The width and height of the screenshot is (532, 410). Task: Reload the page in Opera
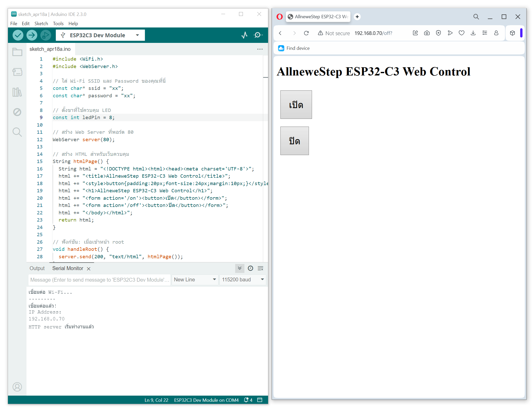pyautogui.click(x=306, y=33)
